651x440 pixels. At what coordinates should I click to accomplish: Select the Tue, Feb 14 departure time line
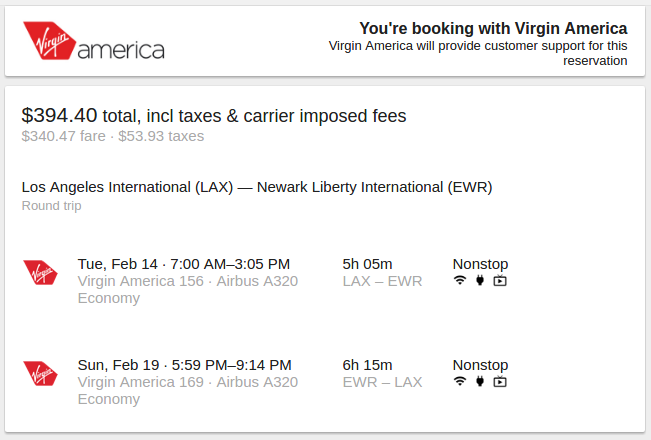click(184, 264)
